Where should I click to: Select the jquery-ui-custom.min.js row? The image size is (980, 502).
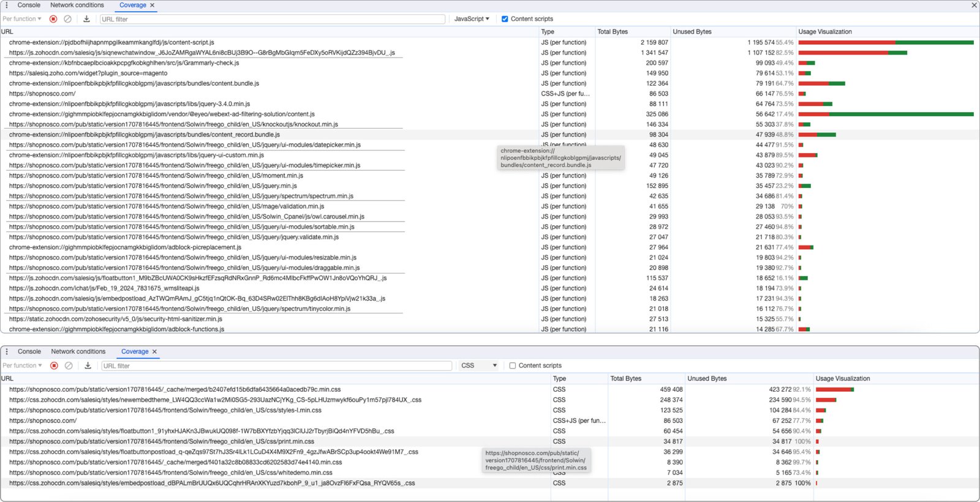pyautogui.click(x=490, y=155)
